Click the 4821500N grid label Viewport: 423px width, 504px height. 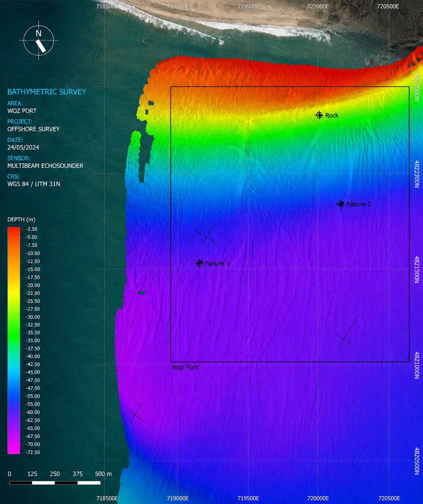[417, 269]
